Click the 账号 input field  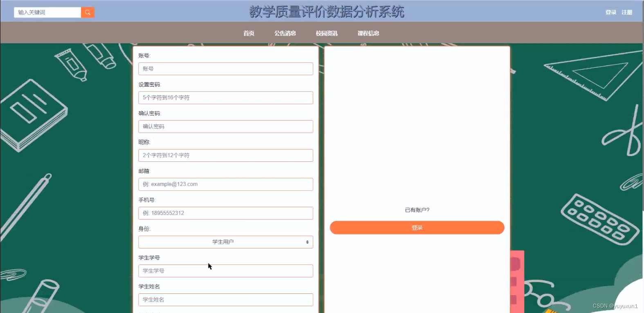tap(226, 69)
